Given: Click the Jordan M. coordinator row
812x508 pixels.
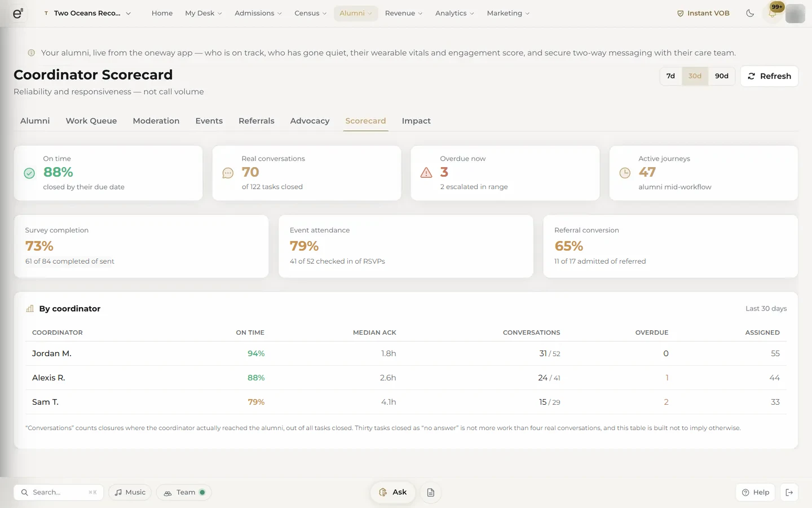Looking at the screenshot, I should (406, 353).
